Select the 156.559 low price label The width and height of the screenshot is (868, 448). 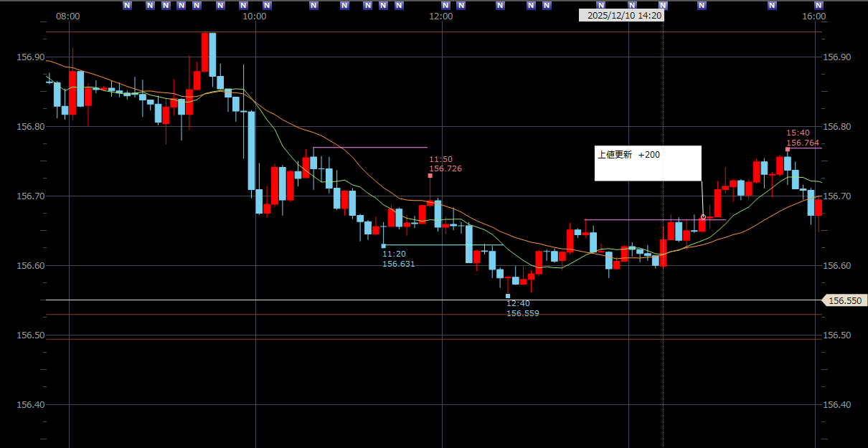tap(523, 313)
